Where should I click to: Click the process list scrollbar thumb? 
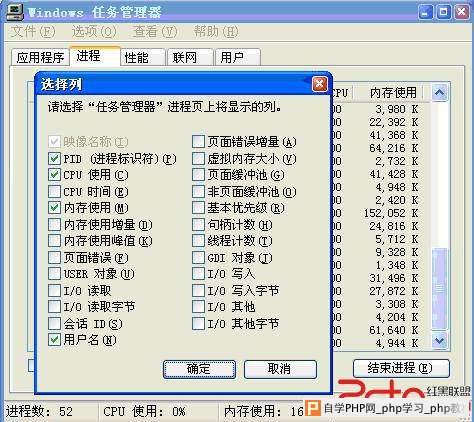coord(439,288)
